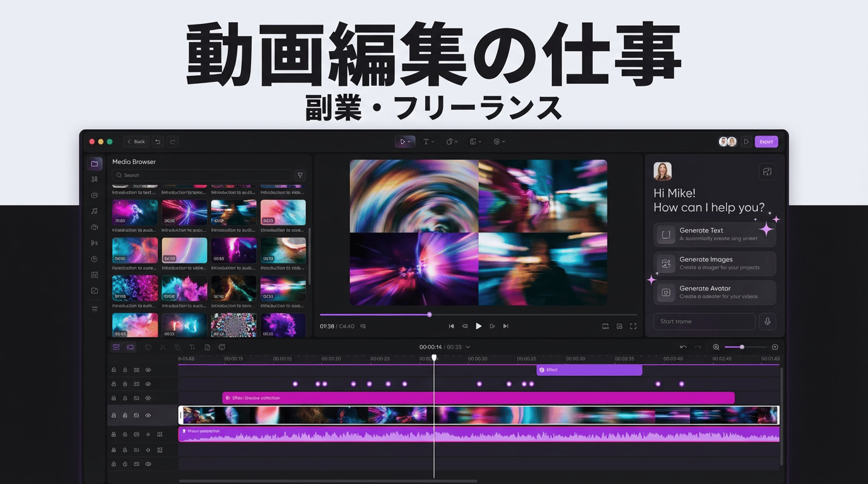Switch to the second timeline view tab
This screenshot has width=868, height=484.
click(x=131, y=347)
